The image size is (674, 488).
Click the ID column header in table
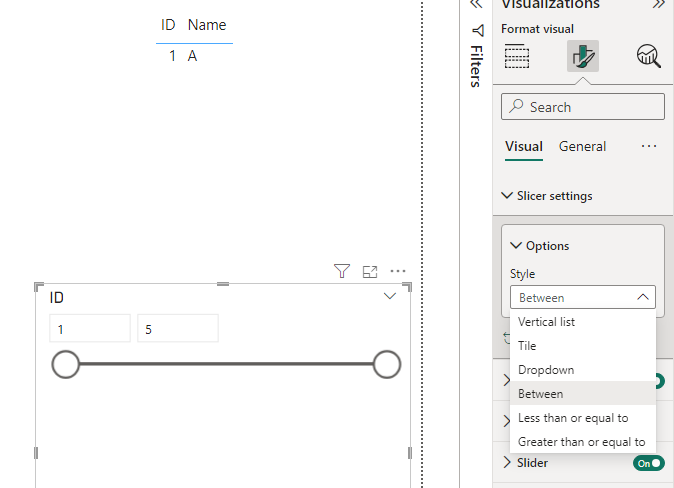[x=168, y=25]
